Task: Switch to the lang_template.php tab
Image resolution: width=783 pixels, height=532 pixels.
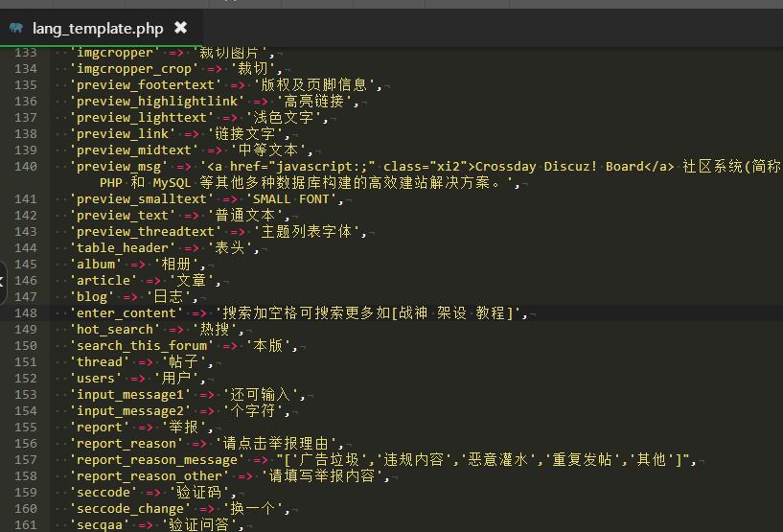Action: (97, 28)
